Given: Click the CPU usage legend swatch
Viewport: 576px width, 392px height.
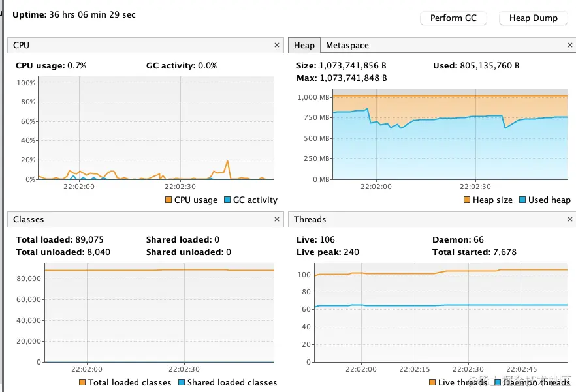Looking at the screenshot, I should pos(168,200).
